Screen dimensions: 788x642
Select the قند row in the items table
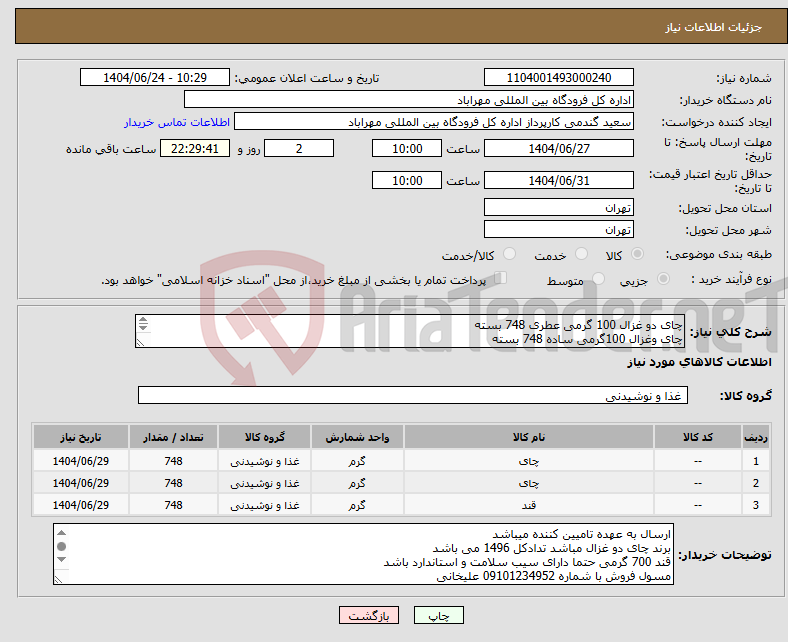[528, 505]
